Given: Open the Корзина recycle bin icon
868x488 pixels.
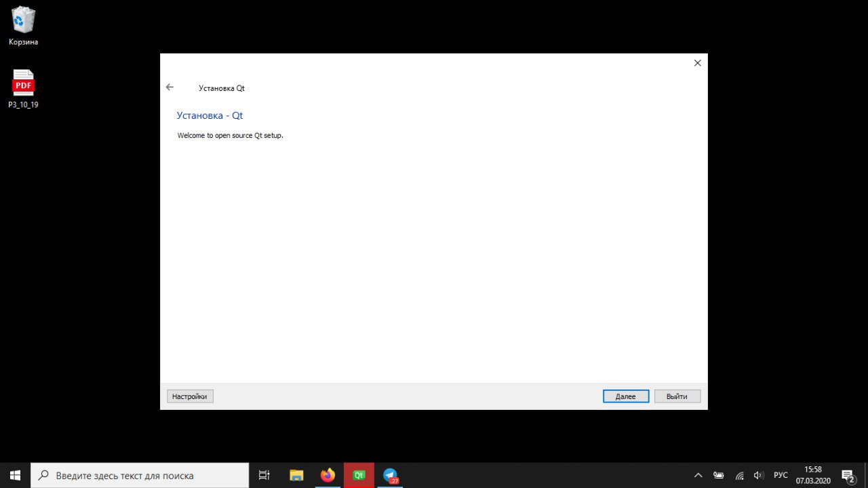Looking at the screenshot, I should [23, 26].
